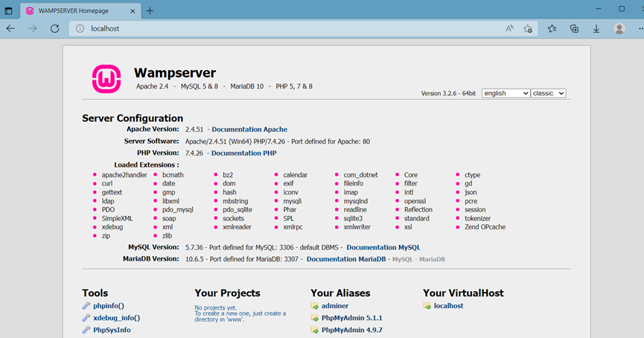Click the sqlite3 extension entry
Viewport: 644px width, 338px height.
(353, 218)
